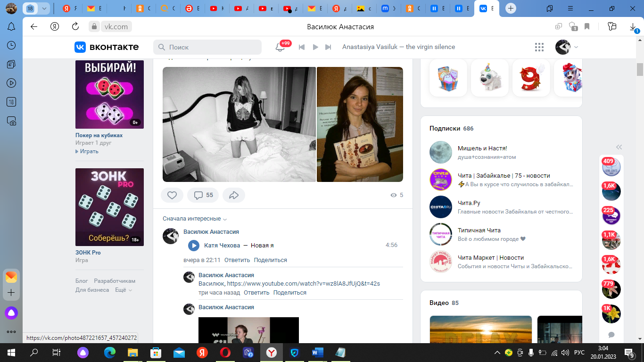644x362 pixels.
Task: Skip to next track in VK header
Action: click(329, 47)
